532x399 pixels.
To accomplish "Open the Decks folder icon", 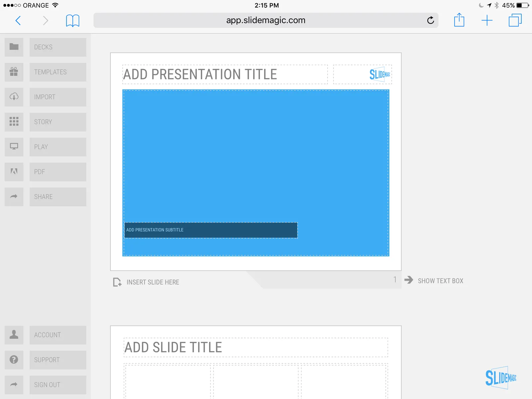I will point(14,47).
